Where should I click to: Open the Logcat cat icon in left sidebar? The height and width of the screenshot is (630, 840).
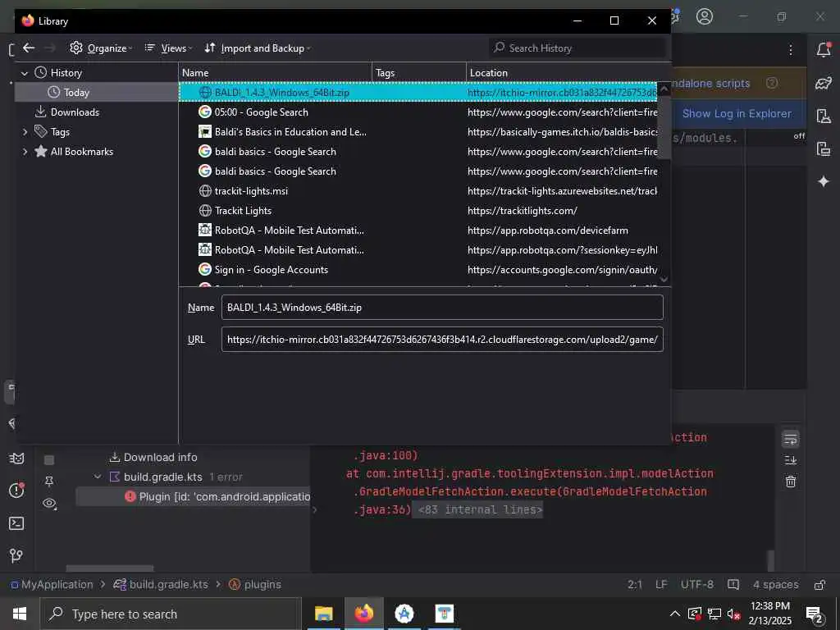coord(16,459)
